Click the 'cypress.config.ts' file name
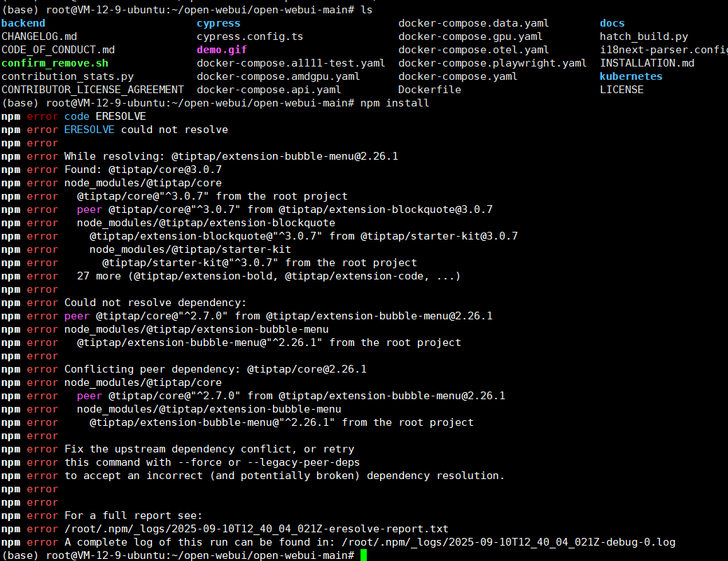The width and height of the screenshot is (728, 561). (250, 36)
